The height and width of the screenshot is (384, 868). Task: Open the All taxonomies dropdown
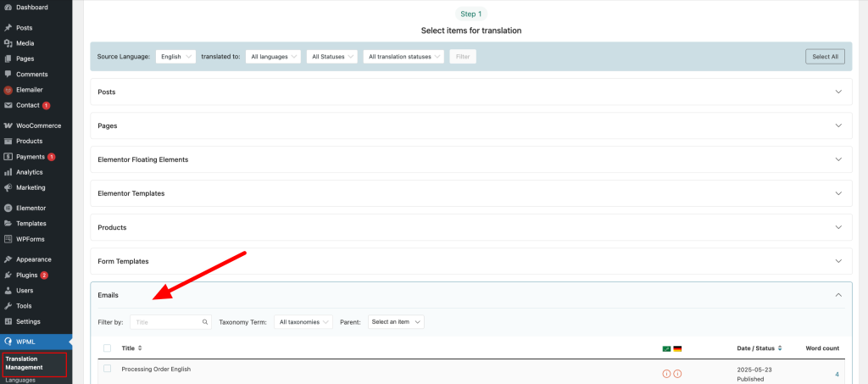tap(303, 322)
